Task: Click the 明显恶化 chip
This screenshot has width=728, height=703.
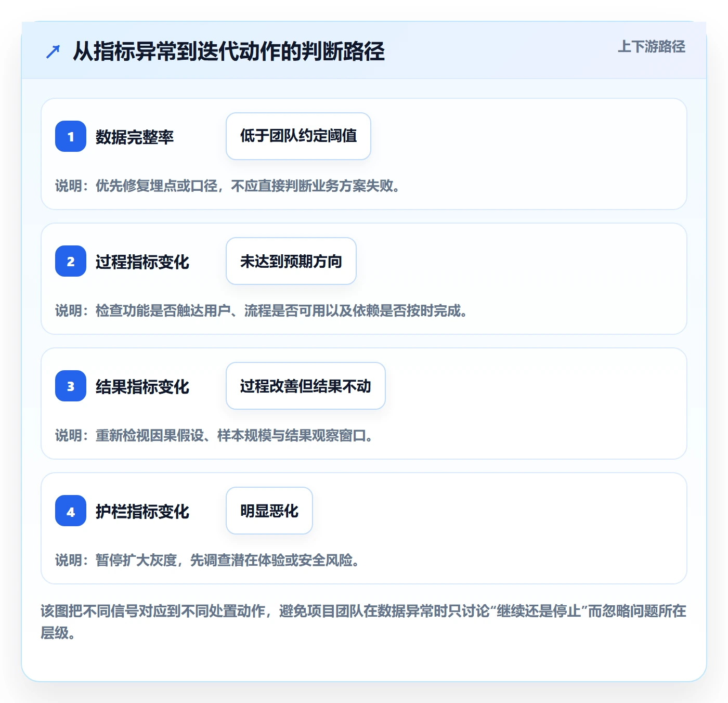Action: pos(269,511)
